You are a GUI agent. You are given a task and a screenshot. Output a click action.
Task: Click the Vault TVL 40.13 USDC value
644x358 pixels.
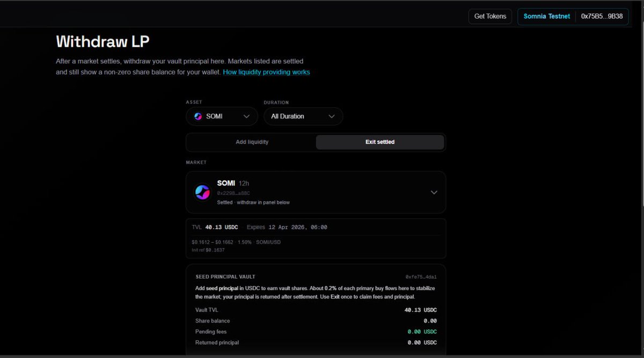421,310
